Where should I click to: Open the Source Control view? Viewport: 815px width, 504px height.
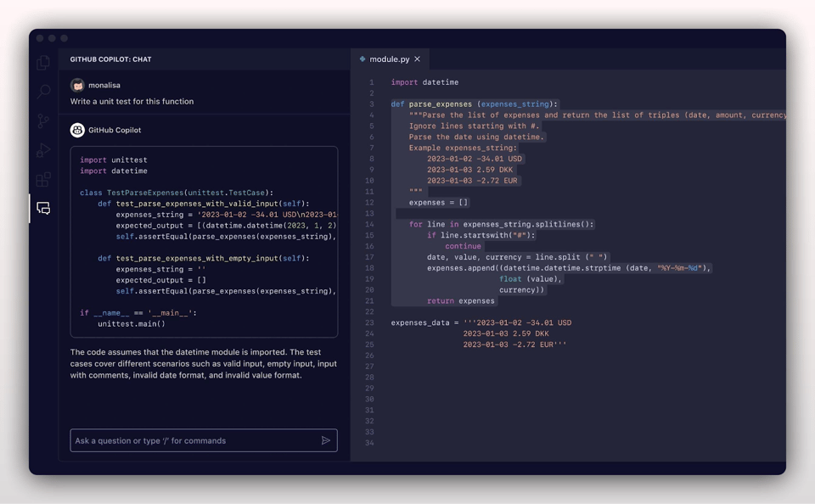tap(43, 121)
